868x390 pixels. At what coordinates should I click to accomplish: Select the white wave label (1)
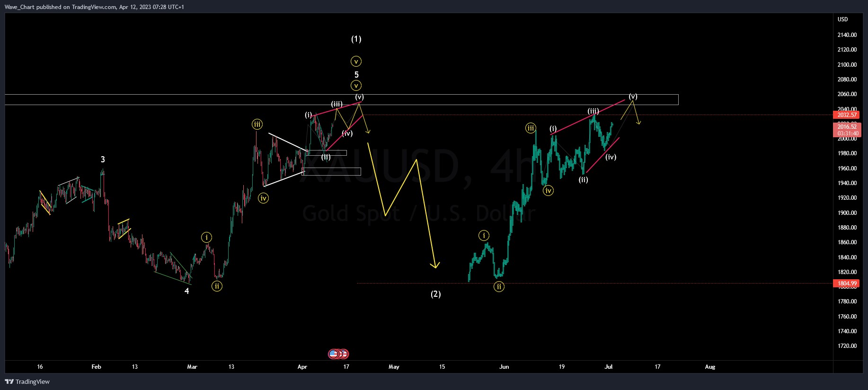pyautogui.click(x=356, y=39)
